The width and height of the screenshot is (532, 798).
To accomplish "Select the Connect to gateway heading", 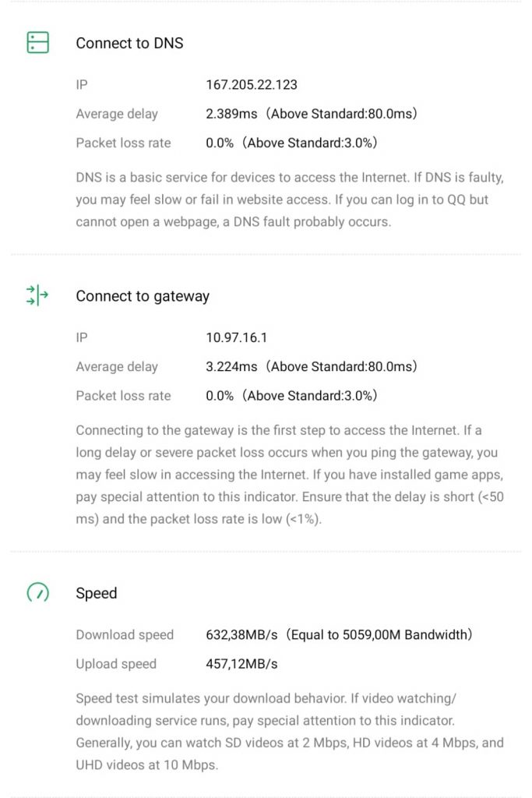I will pos(142,296).
